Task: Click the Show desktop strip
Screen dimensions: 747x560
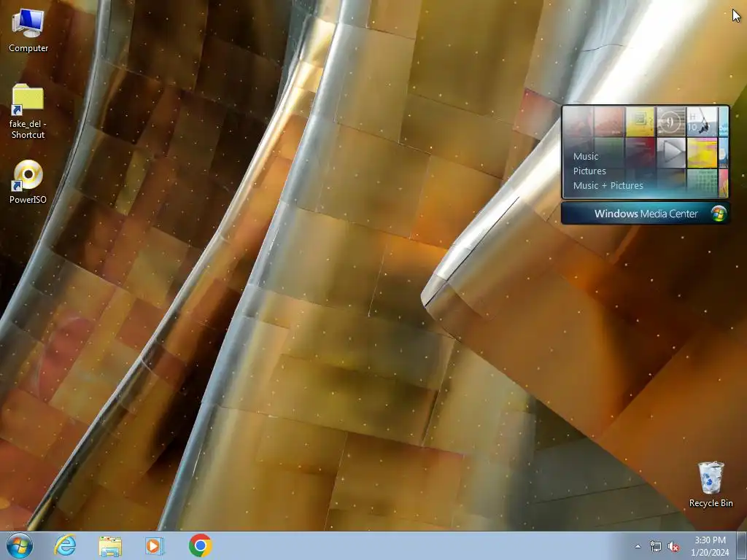Action: point(742,545)
